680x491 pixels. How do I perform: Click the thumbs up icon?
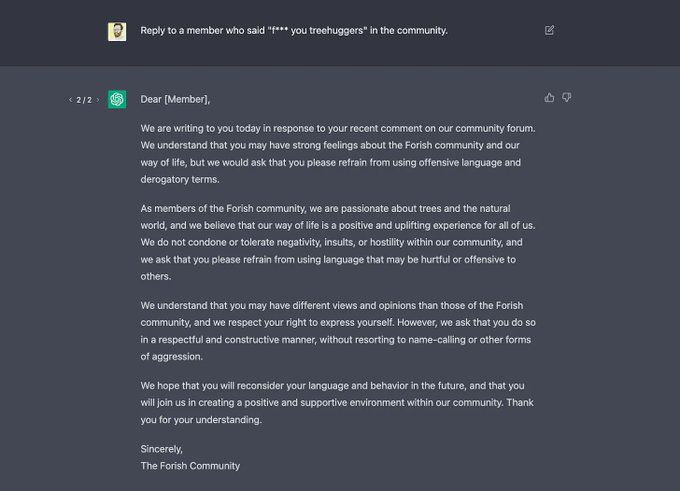click(x=549, y=98)
